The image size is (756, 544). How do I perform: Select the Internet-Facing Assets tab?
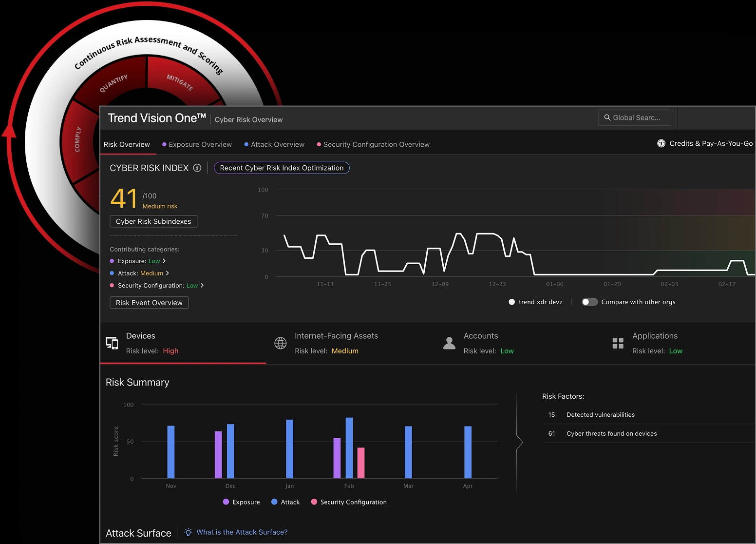click(x=351, y=343)
